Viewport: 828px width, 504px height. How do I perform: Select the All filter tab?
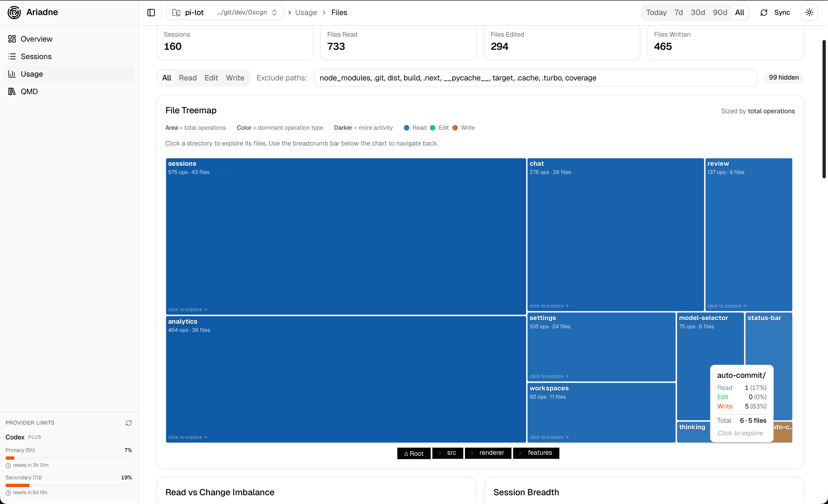pos(167,77)
